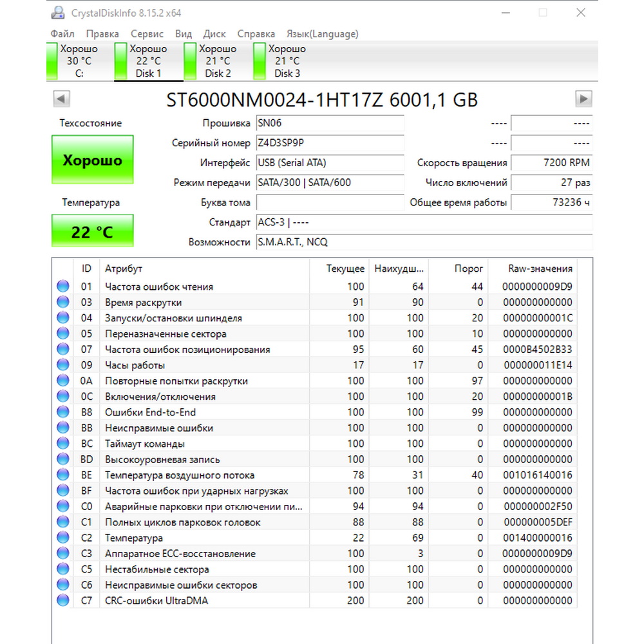644x644 pixels.
Task: Open the Диск menu
Action: (x=214, y=33)
